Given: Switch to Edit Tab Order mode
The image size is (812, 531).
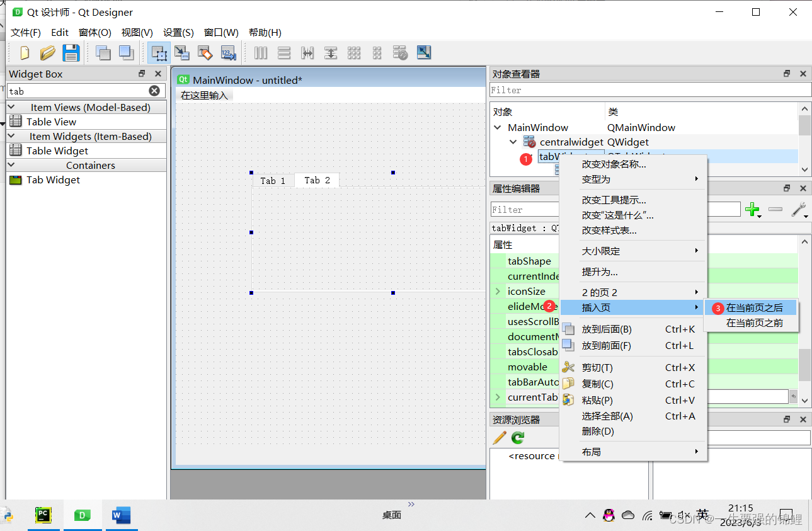Looking at the screenshot, I should pyautogui.click(x=228, y=53).
